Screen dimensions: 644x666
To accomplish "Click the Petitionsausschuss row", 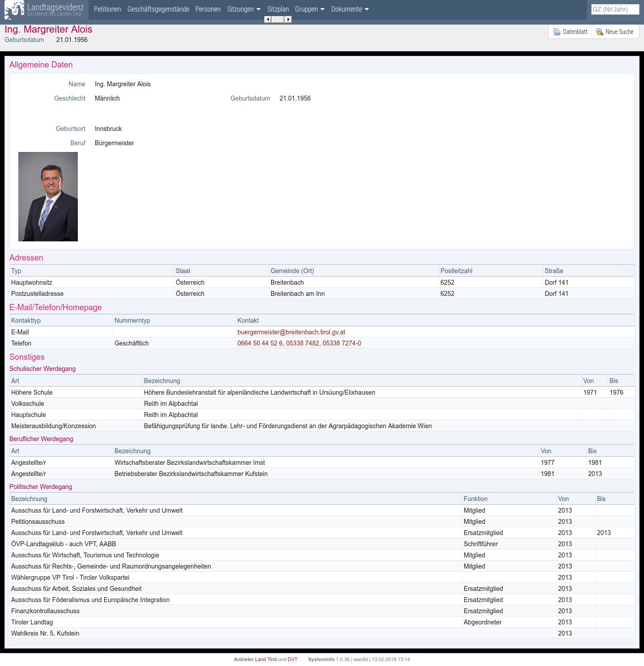I will pyautogui.click(x=322, y=522).
